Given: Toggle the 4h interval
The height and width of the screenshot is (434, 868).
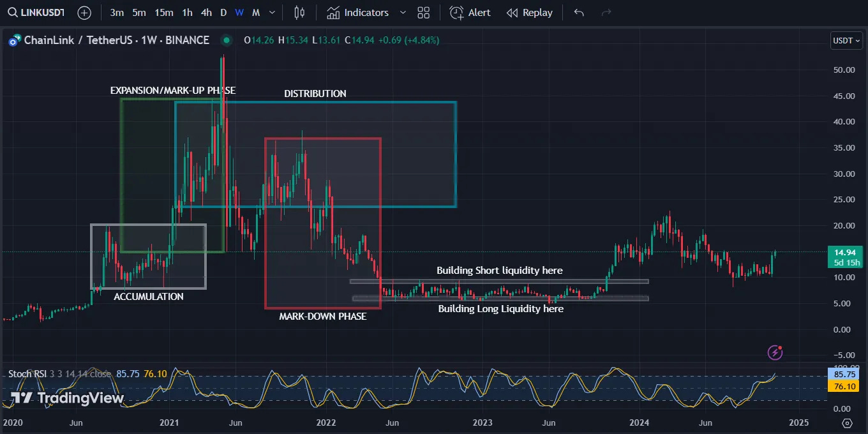Looking at the screenshot, I should pos(206,12).
